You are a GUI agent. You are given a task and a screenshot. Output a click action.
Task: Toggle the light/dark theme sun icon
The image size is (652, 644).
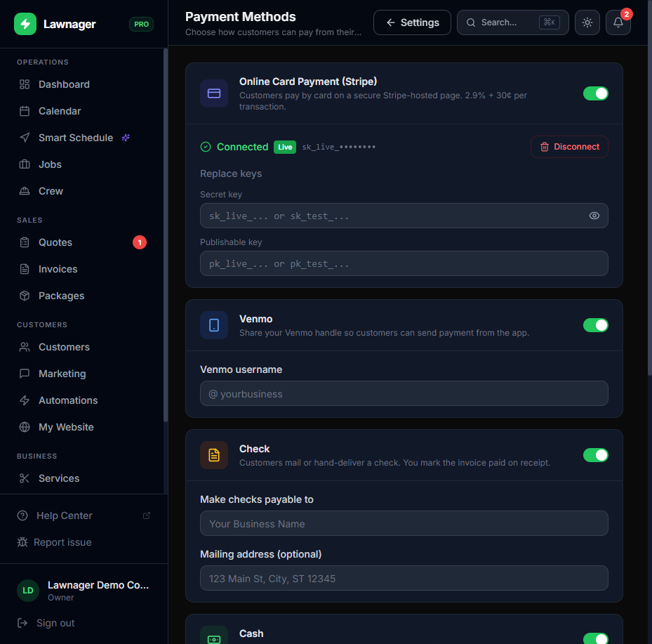(x=587, y=22)
